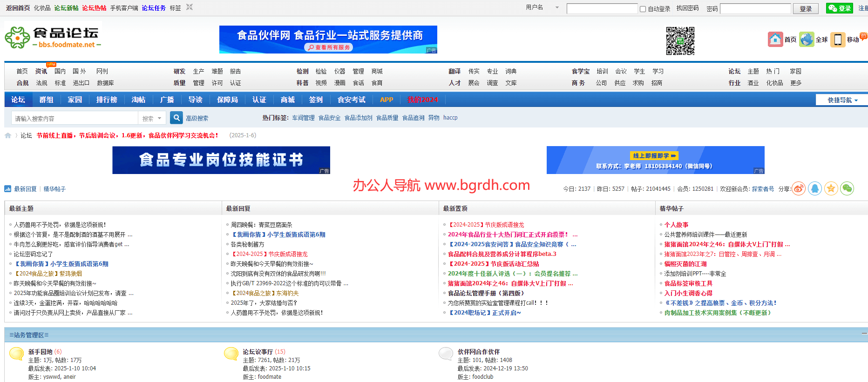Screen dimensions: 868x382
Task: Expand the 快捷导航 quick navigation menu
Action: 842,100
